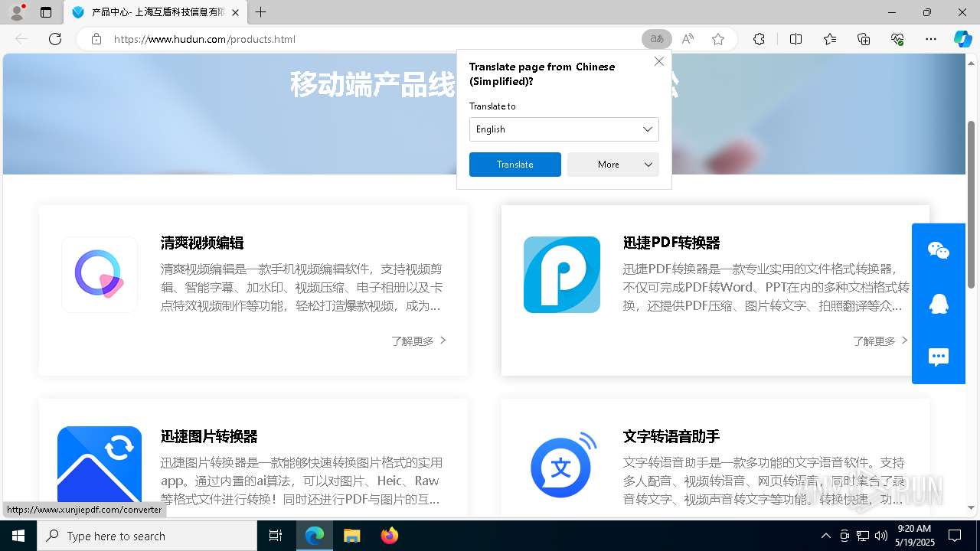
Task: Open QQ contact floating icon
Action: [x=939, y=304]
